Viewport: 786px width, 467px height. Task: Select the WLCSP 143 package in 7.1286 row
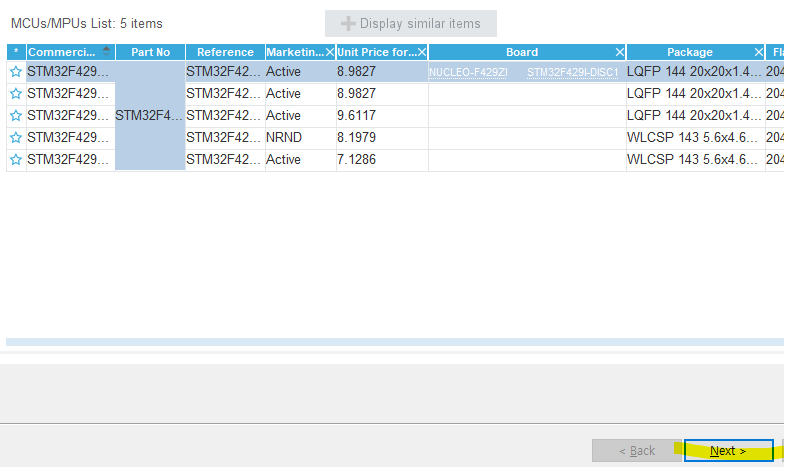[x=695, y=159]
